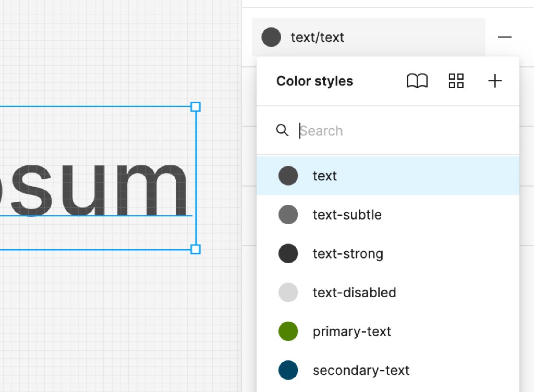534x392 pixels.
Task: Apply the text-subtle style
Action: [347, 214]
